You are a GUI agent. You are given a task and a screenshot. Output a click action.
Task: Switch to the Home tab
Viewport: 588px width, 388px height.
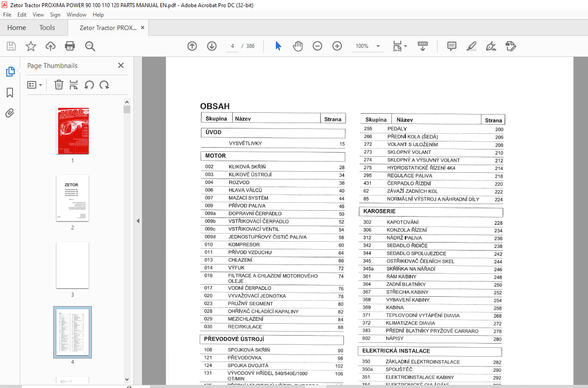tap(17, 28)
